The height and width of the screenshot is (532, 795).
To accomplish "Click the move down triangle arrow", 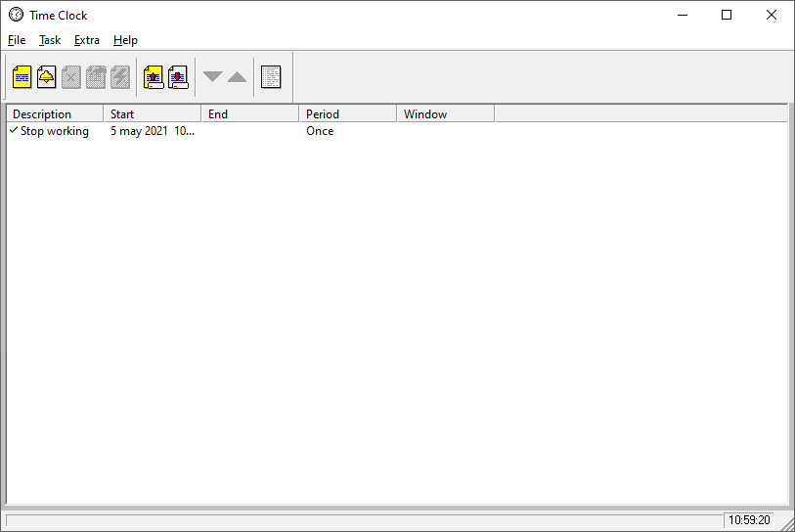I will pos(212,77).
